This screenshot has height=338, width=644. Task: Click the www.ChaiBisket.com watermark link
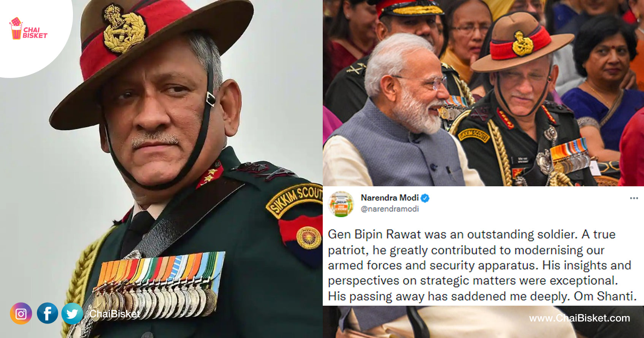point(579,318)
